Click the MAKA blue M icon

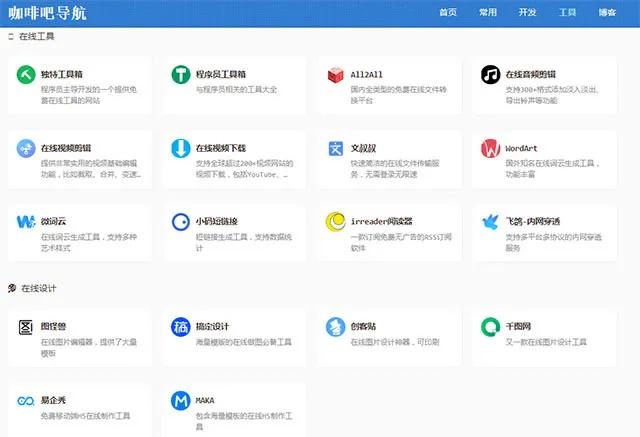tap(181, 401)
